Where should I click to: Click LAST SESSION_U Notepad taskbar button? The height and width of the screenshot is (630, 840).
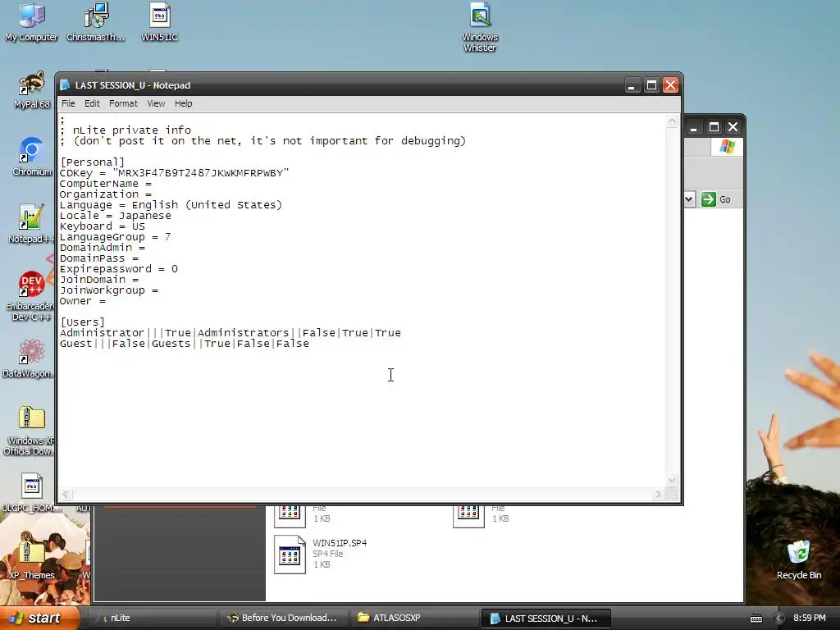[546, 619]
